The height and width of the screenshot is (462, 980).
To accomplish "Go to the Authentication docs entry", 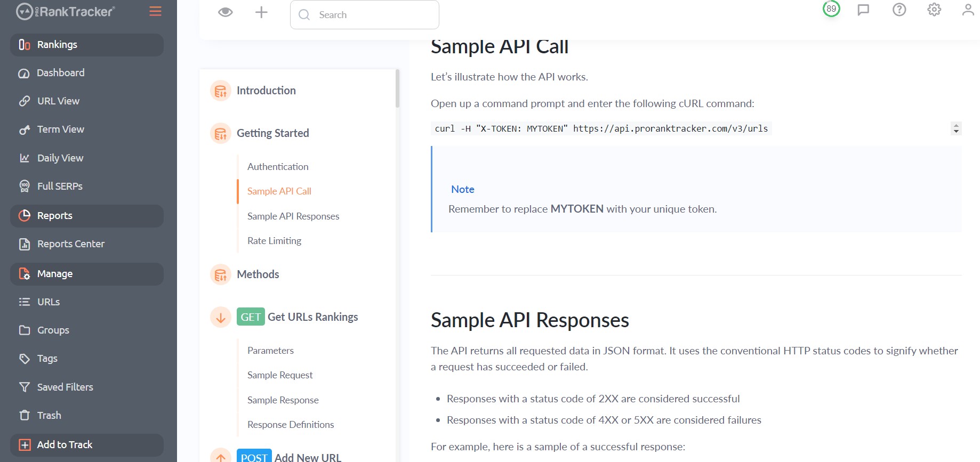I will 278,167.
